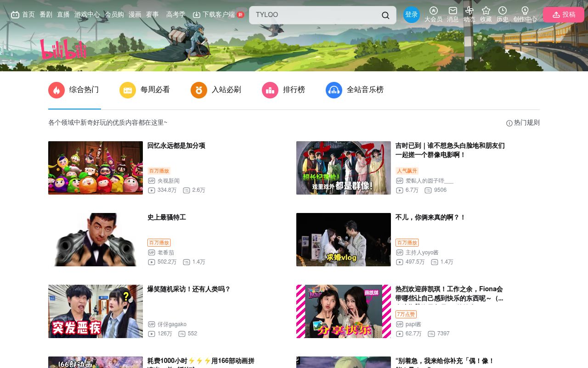Viewport: 588px width, 368px height.
Task: Open the 突发恶疾 thumbnail
Action: tap(96, 311)
